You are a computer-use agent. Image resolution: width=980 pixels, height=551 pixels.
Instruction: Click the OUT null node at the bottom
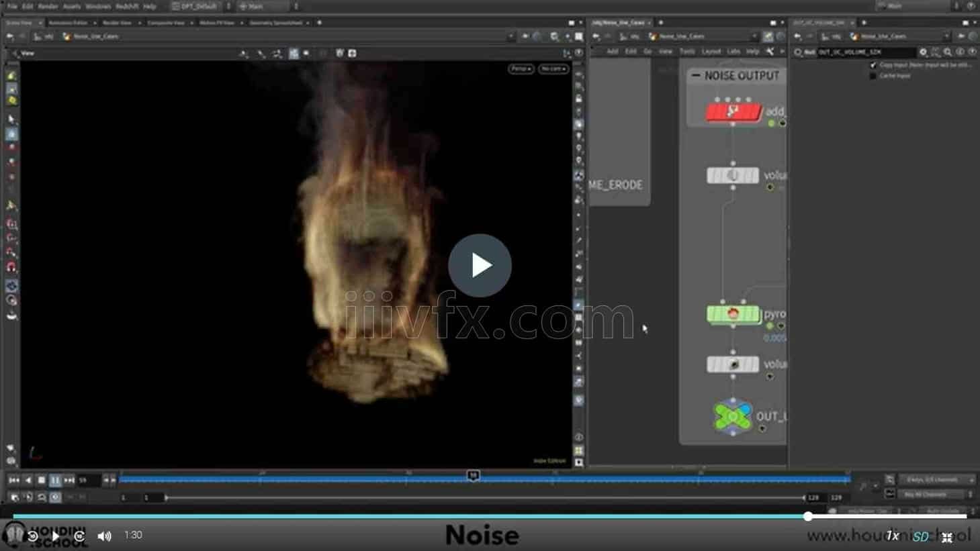732,416
